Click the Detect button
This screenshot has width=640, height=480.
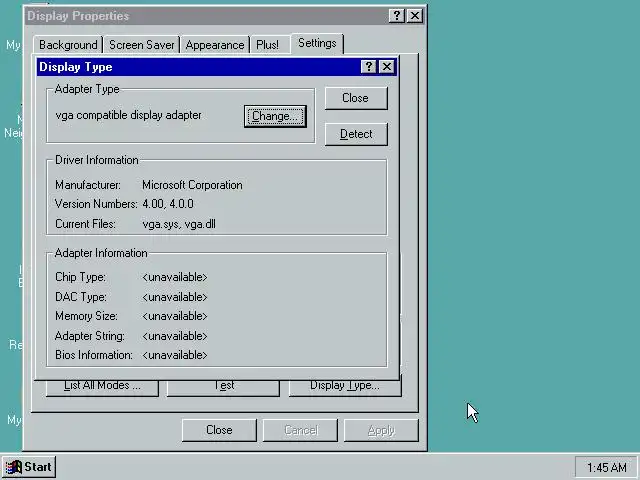[x=356, y=134]
